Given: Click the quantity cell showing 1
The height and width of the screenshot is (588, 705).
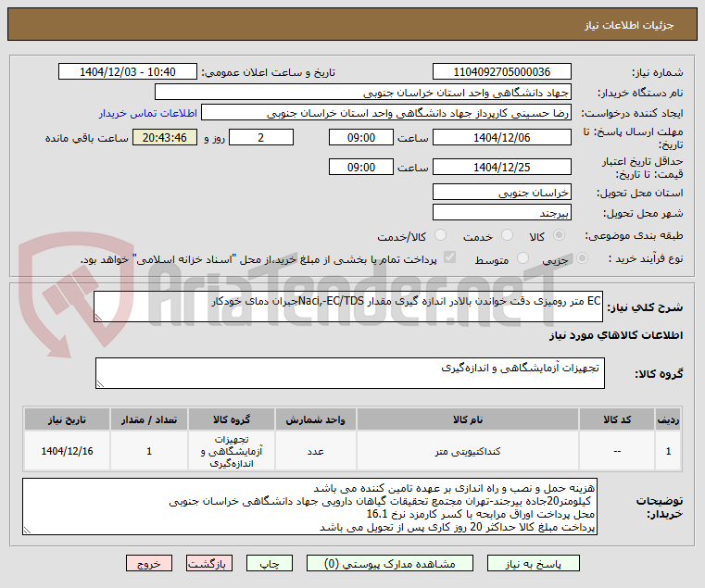Looking at the screenshot, I should [149, 451].
